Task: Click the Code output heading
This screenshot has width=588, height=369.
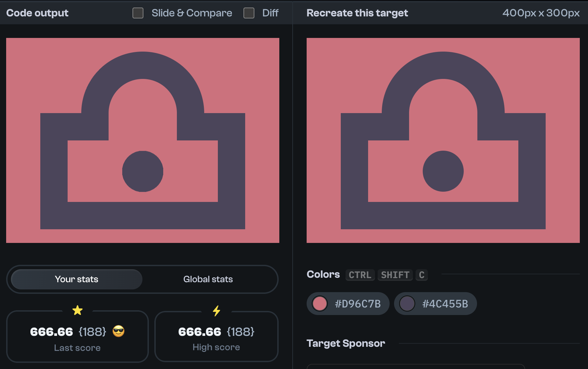Action: coord(37,13)
